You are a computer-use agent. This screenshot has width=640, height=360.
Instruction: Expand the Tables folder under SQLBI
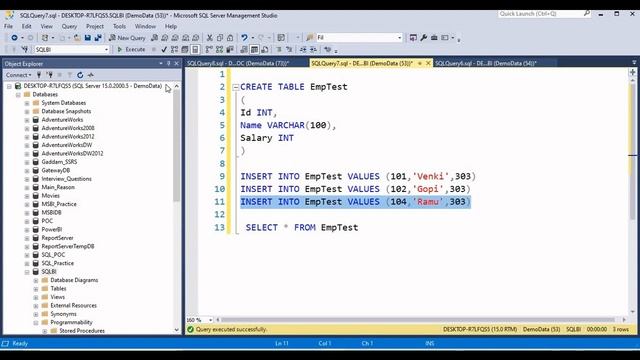[x=36, y=289]
